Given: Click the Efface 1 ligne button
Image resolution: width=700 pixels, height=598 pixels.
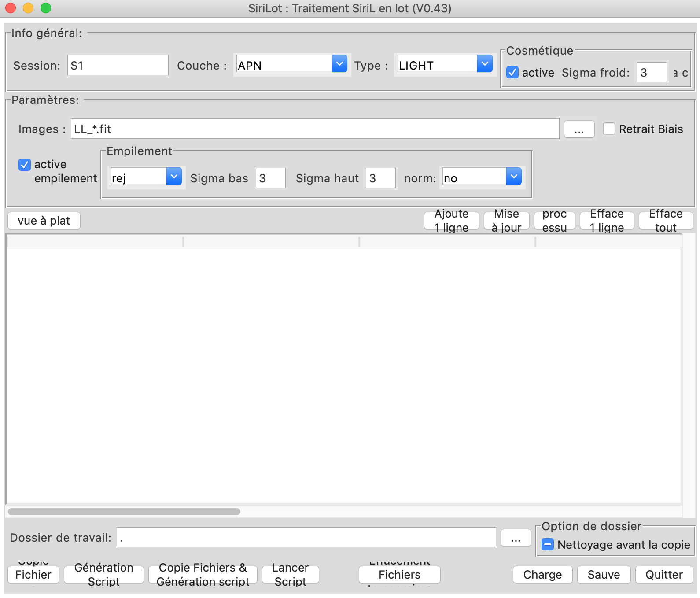Looking at the screenshot, I should point(607,221).
